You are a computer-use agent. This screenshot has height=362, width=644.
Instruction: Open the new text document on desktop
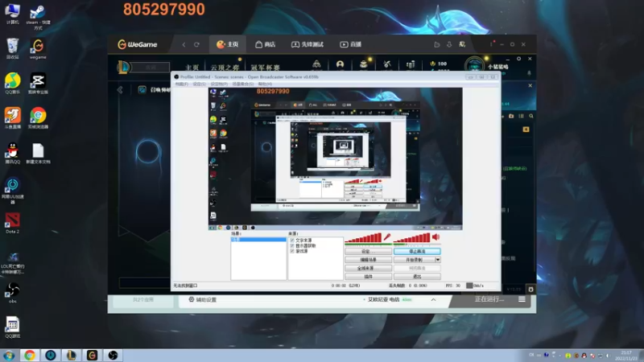[38, 154]
